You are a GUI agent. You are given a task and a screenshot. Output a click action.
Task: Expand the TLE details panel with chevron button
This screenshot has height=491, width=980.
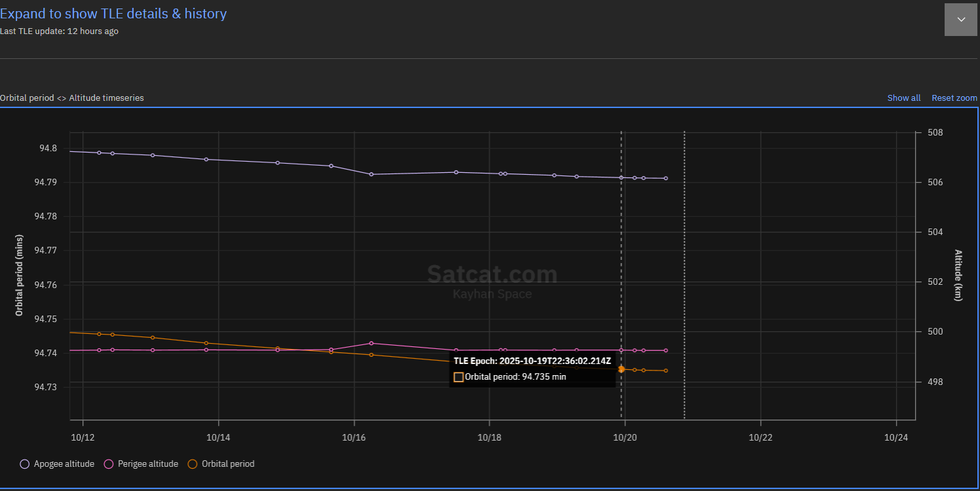pyautogui.click(x=961, y=20)
